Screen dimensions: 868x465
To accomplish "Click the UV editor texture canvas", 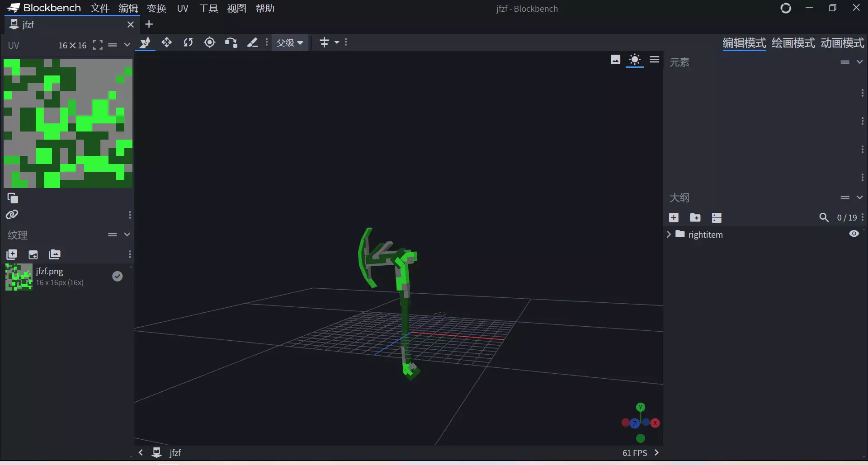I will click(68, 123).
